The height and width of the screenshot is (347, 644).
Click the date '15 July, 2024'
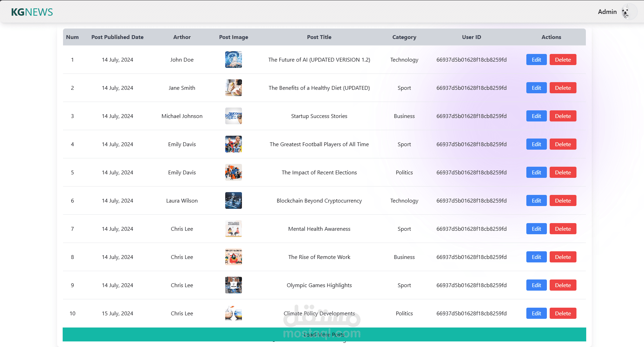click(x=117, y=314)
